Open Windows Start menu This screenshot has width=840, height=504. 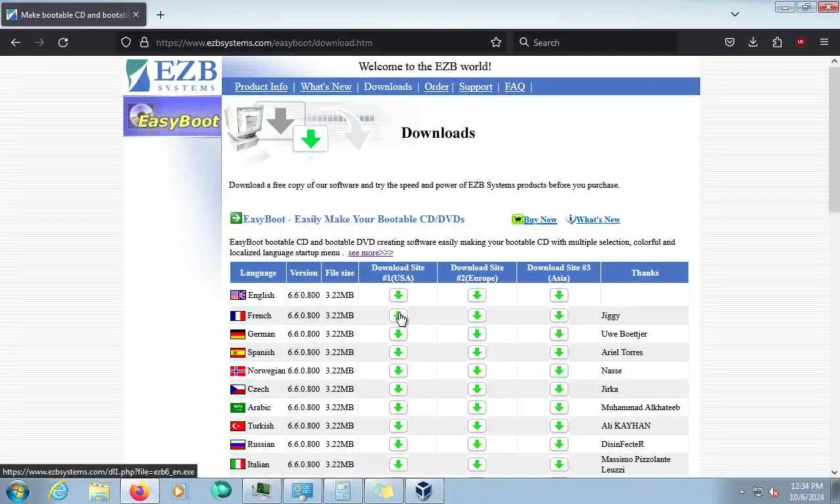point(18,491)
